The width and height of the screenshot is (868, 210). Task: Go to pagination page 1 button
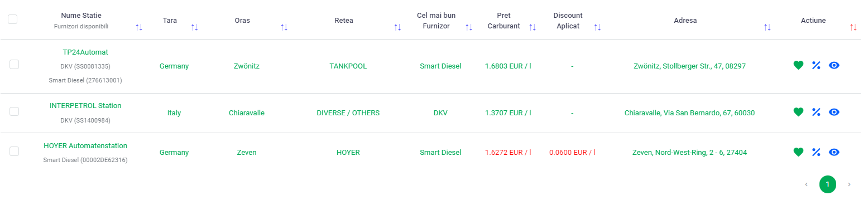pos(828,184)
